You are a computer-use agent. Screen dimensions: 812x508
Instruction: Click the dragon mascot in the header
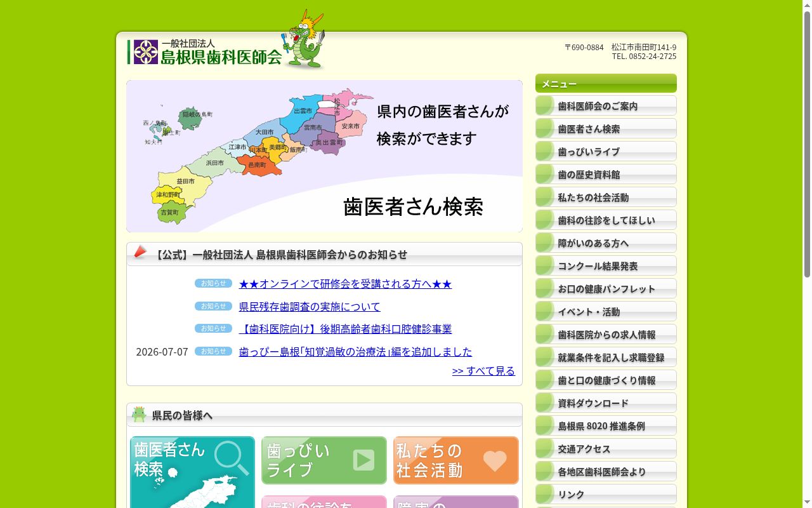[304, 38]
